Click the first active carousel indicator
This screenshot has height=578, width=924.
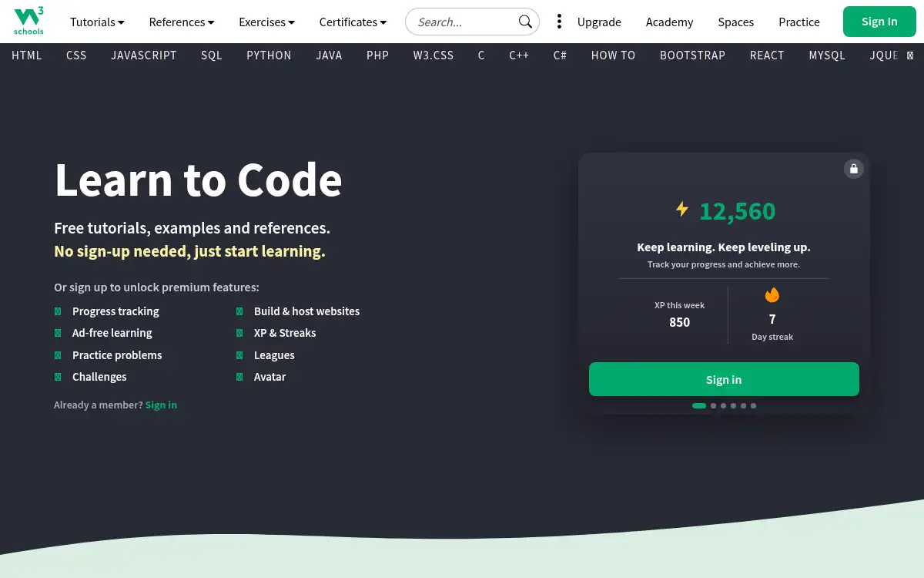point(699,405)
